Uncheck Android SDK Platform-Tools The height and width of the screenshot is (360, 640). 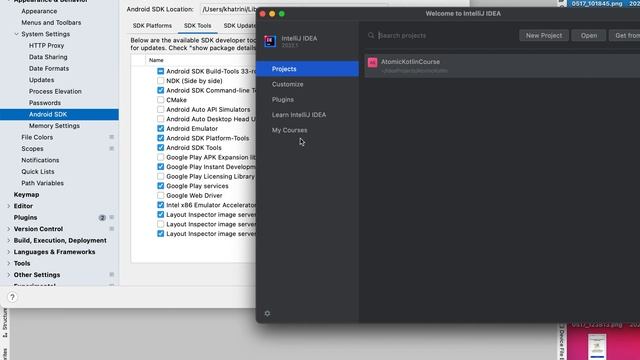(x=160, y=138)
